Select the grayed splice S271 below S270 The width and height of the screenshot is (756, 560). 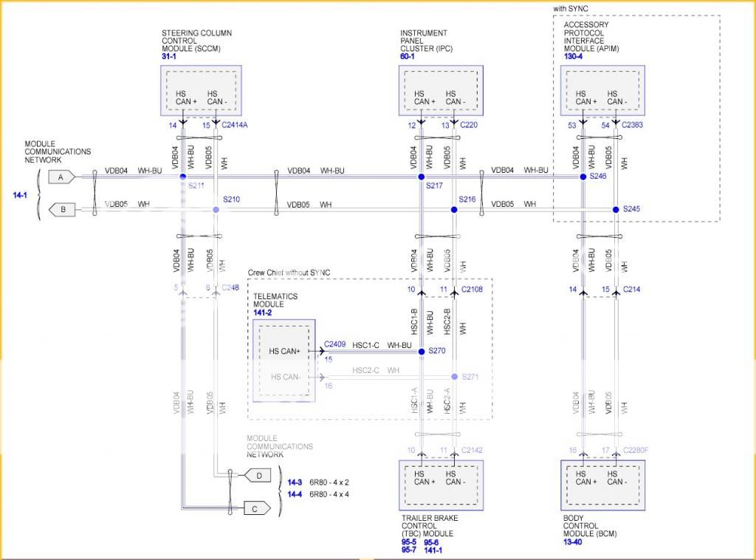pyautogui.click(x=454, y=377)
